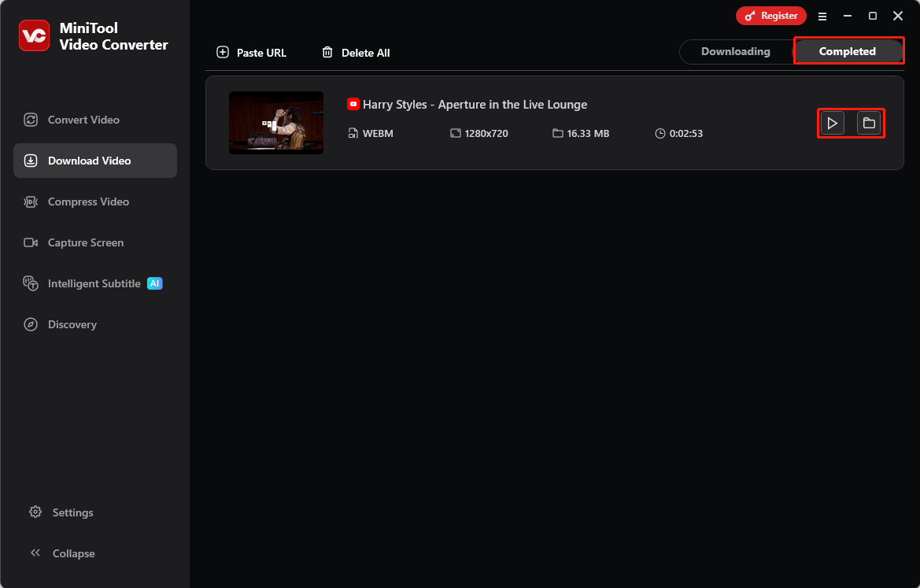
Task: Click the Register button
Action: coord(770,15)
